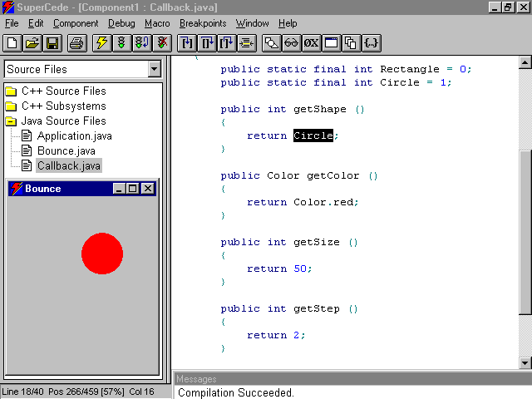Click the Open file folder icon
532x399 pixels.
click(32, 43)
